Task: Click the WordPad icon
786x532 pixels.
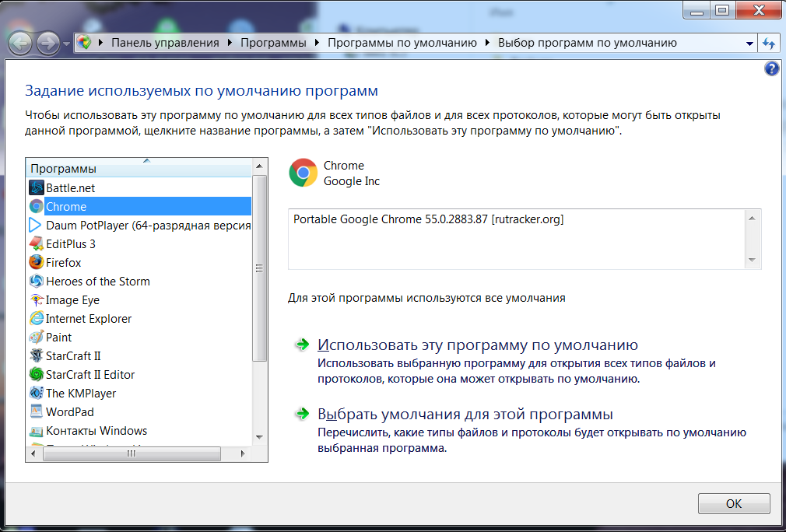Action: point(36,411)
